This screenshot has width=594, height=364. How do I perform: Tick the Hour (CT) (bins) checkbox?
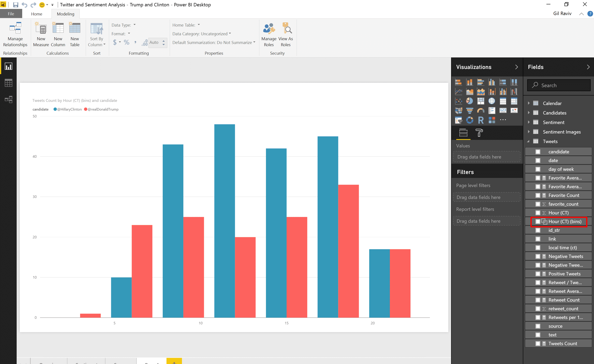[538, 221]
